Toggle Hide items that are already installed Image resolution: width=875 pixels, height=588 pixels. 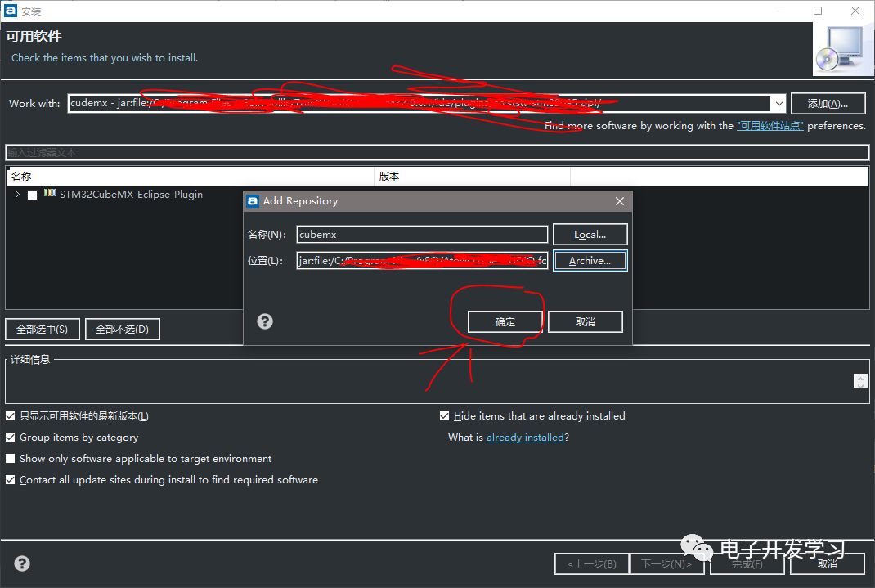(444, 415)
